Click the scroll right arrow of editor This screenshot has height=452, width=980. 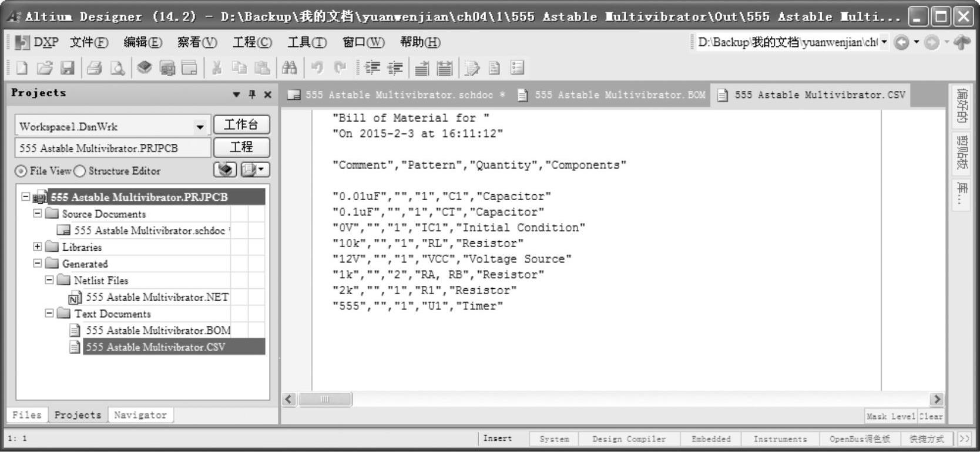click(937, 399)
